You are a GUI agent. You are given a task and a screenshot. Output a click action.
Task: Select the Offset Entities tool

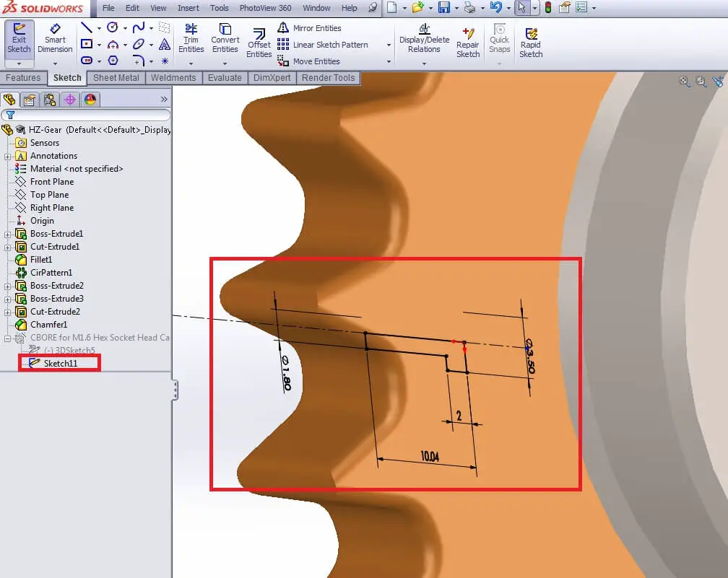(x=259, y=44)
